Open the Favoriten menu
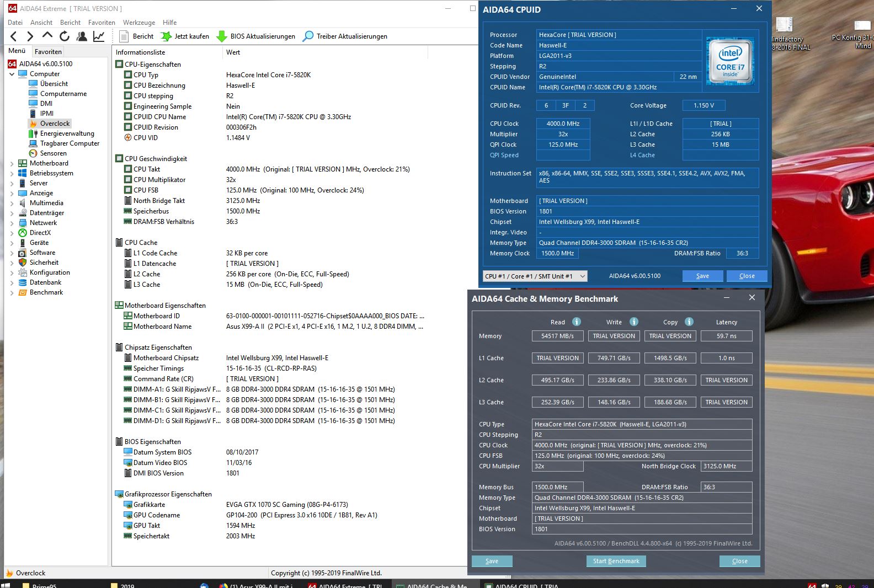The width and height of the screenshot is (874, 588). coord(102,23)
